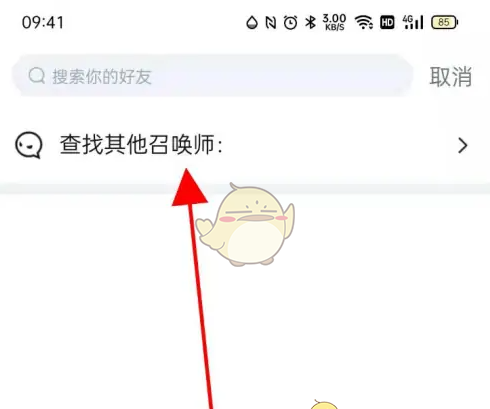
Task: Tap the 4G signal strength icon
Action: [x=413, y=22]
